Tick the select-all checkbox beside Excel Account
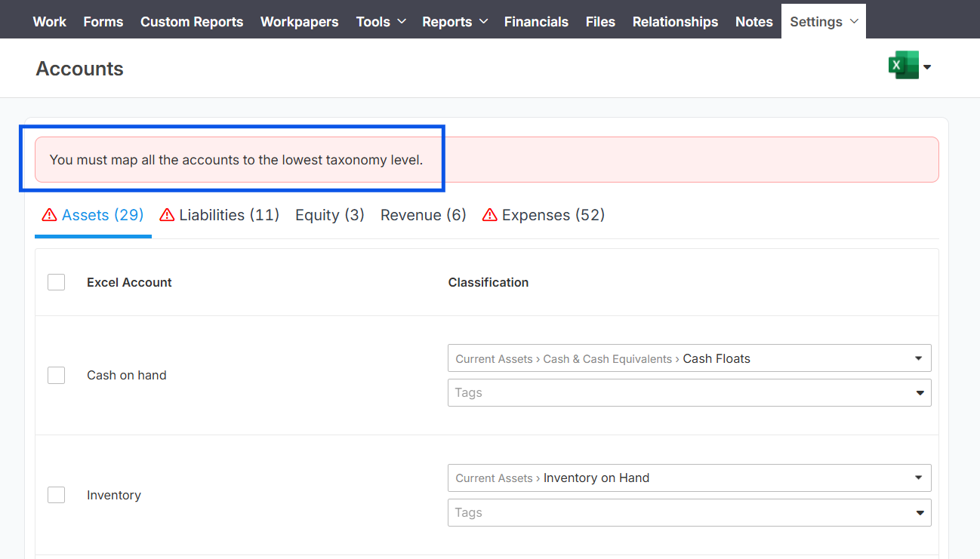Image resolution: width=980 pixels, height=559 pixels. [56, 282]
